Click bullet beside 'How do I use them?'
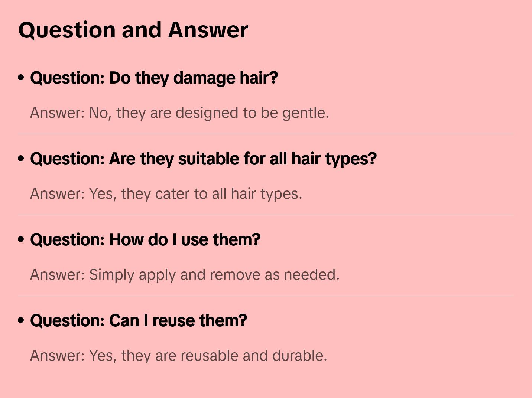The width and height of the screenshot is (532, 398). point(21,240)
